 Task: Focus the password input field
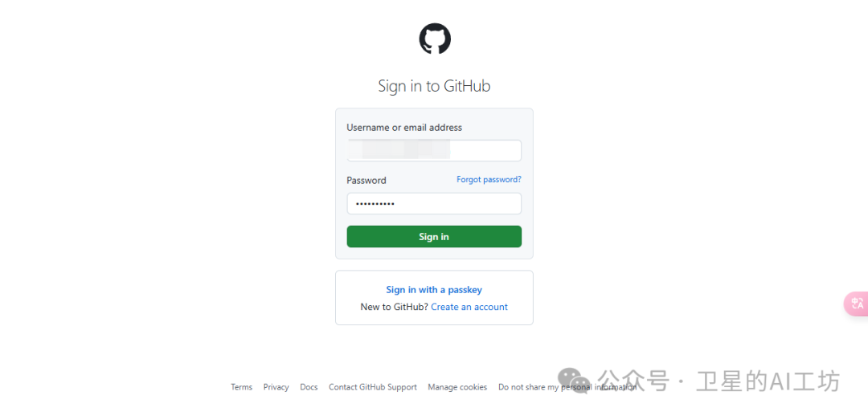434,203
